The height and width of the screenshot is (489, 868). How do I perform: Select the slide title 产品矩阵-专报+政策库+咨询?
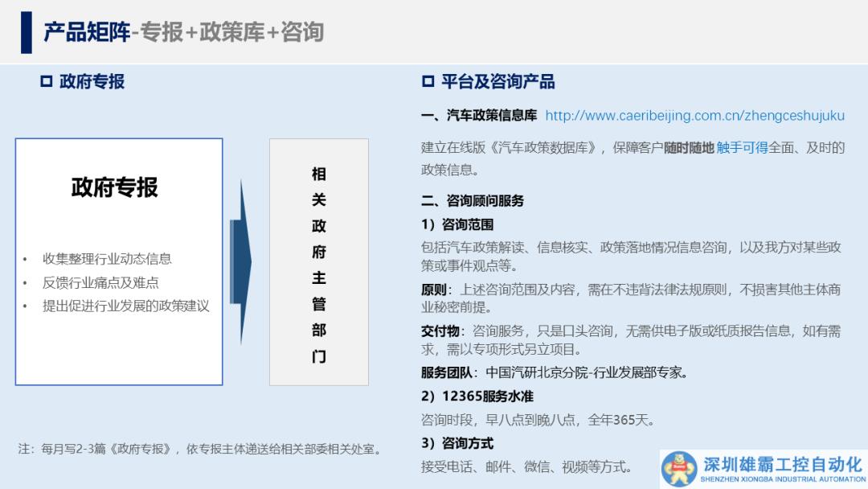(183, 32)
